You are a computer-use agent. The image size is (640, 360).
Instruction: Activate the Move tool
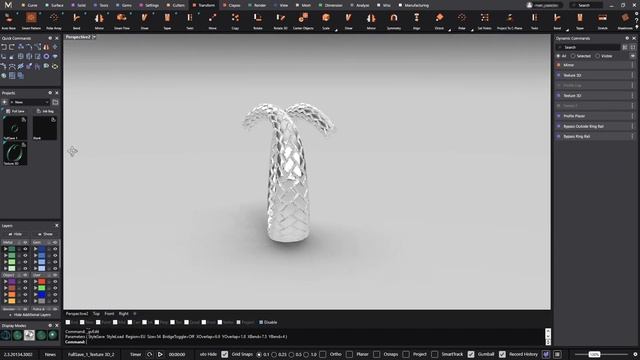(x=212, y=21)
